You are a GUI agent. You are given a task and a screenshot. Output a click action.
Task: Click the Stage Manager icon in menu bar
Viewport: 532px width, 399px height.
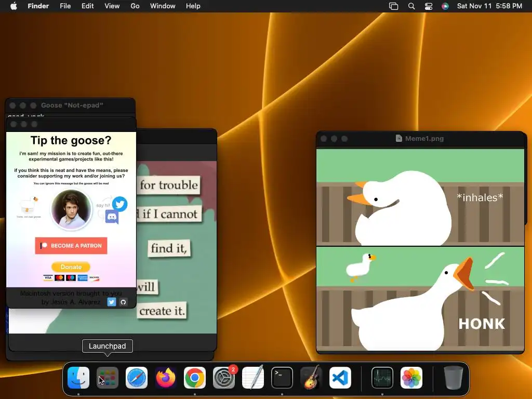coord(394,6)
